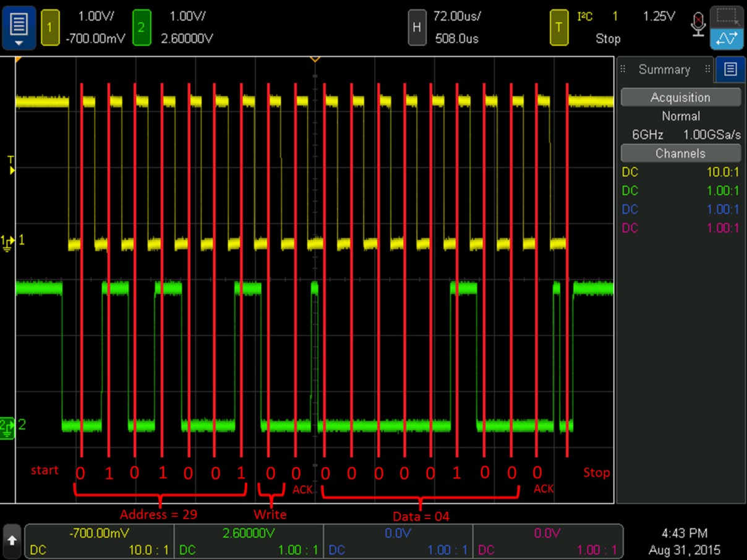747x560 pixels.
Task: Select channel 1 yellow badge
Action: click(x=50, y=28)
